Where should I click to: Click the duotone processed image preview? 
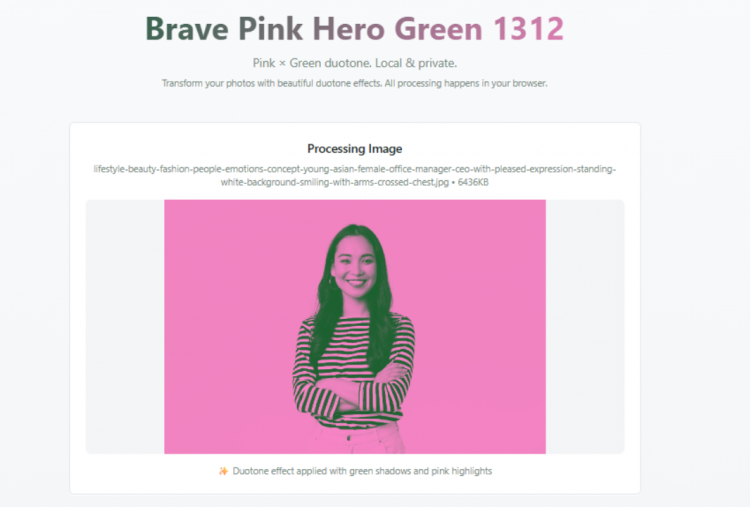355,327
